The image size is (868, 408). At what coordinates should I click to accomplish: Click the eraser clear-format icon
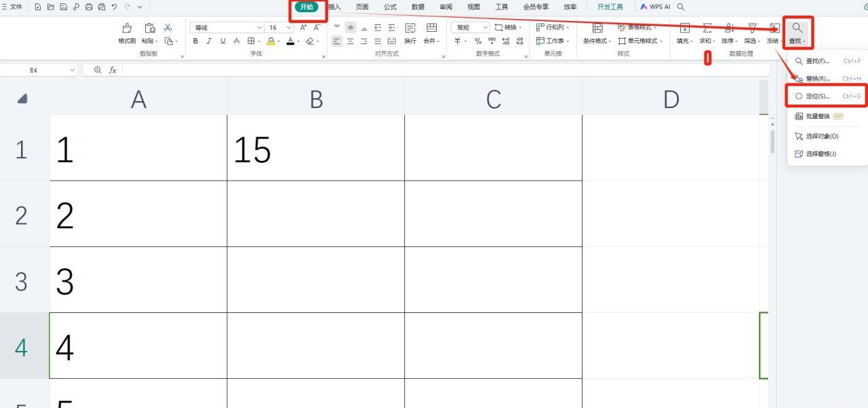[310, 41]
